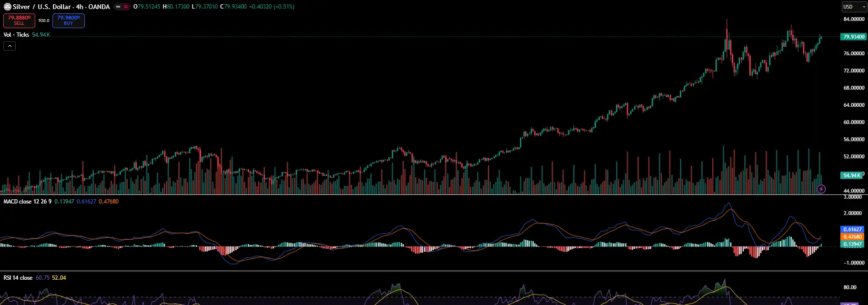This screenshot has width=868, height=305.
Task: Click the 68.00000 price scale label
Action: pyautogui.click(x=854, y=88)
